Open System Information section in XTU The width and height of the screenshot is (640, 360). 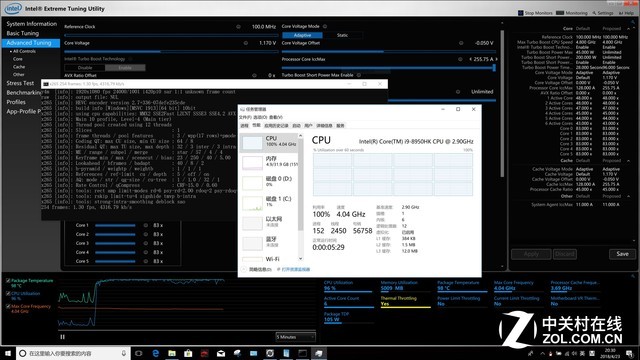(x=31, y=24)
